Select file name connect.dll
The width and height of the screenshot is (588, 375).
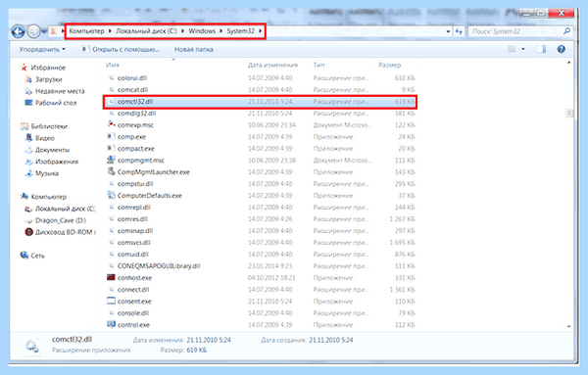click(133, 290)
